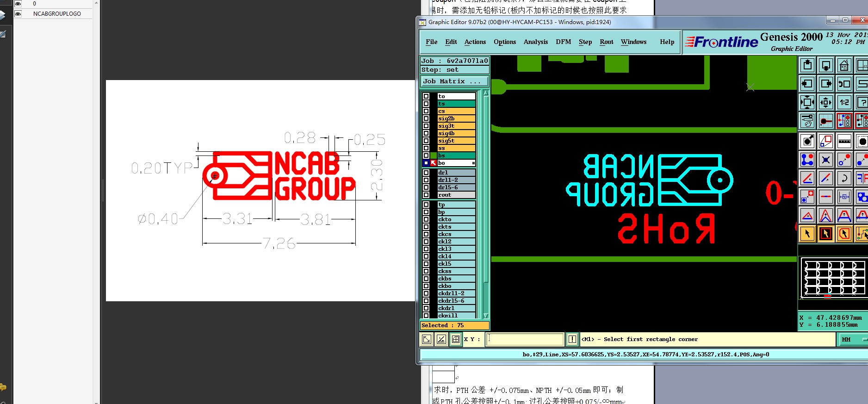Click the traffic-light net display icon
The image size is (868, 404).
[844, 121]
